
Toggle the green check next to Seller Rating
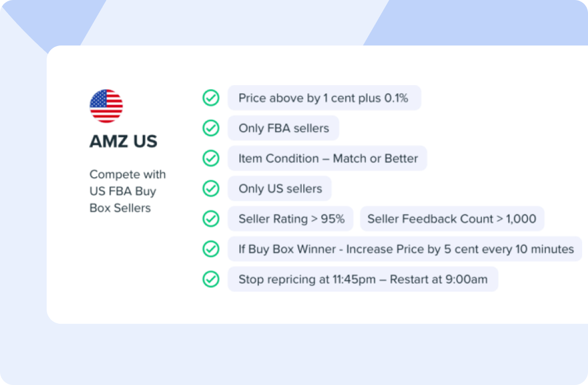(x=211, y=219)
